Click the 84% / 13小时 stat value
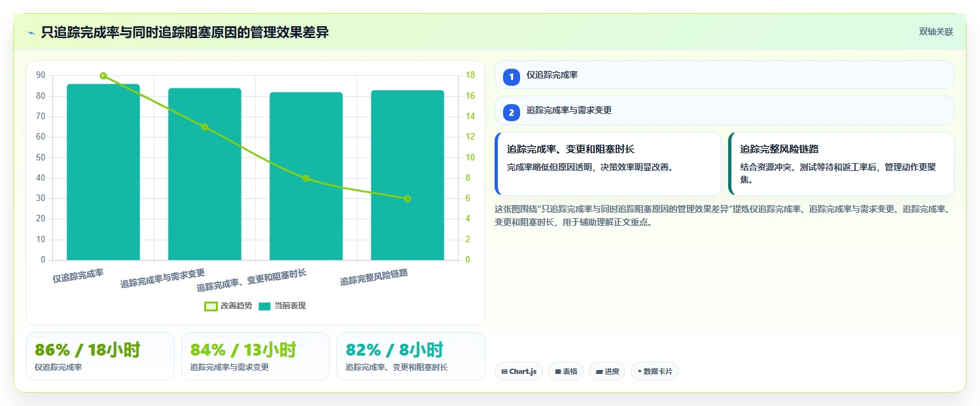This screenshot has height=406, width=980. coord(243,350)
